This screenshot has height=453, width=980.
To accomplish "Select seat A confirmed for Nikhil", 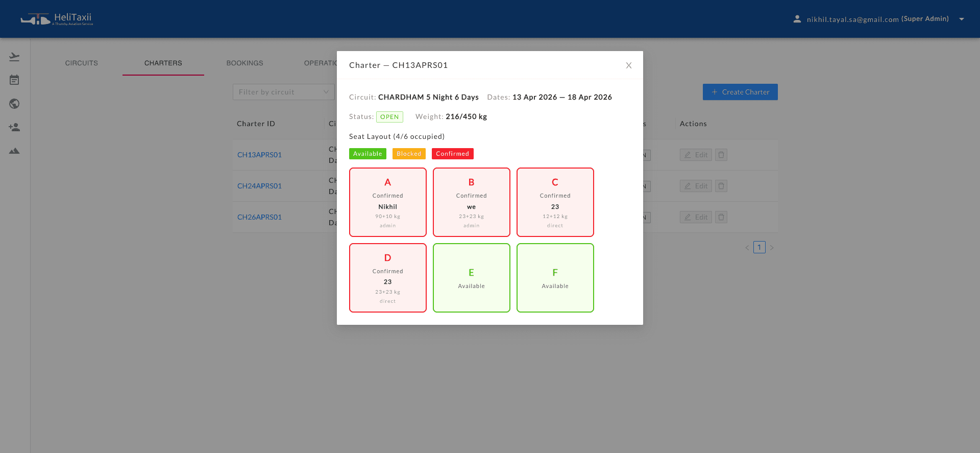I will click(388, 202).
